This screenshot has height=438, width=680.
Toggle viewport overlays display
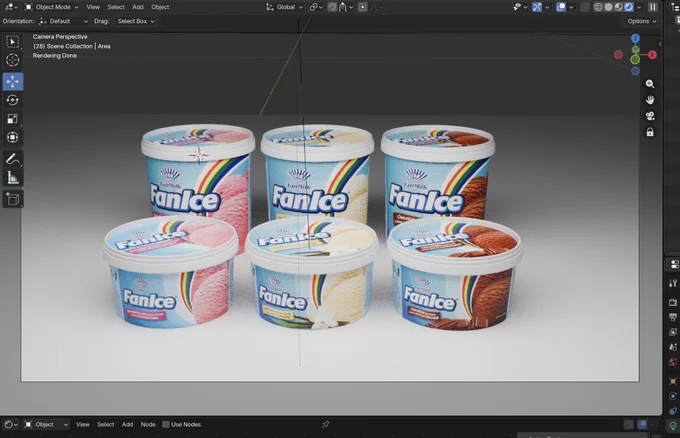(561, 7)
